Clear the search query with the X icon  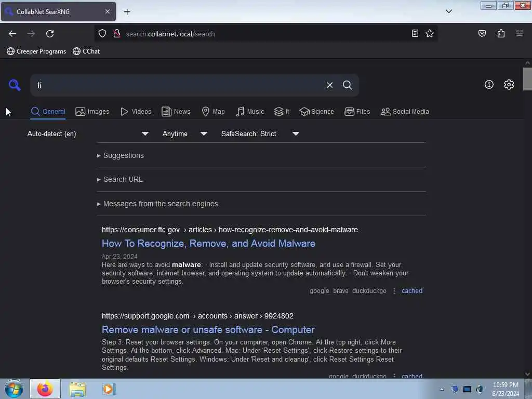tap(329, 85)
